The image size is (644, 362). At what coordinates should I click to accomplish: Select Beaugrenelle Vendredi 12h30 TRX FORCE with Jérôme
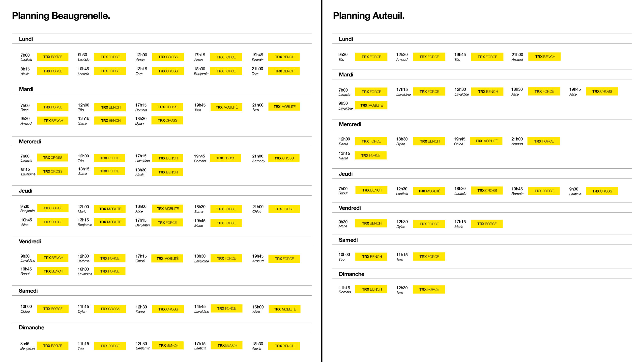[110, 258]
